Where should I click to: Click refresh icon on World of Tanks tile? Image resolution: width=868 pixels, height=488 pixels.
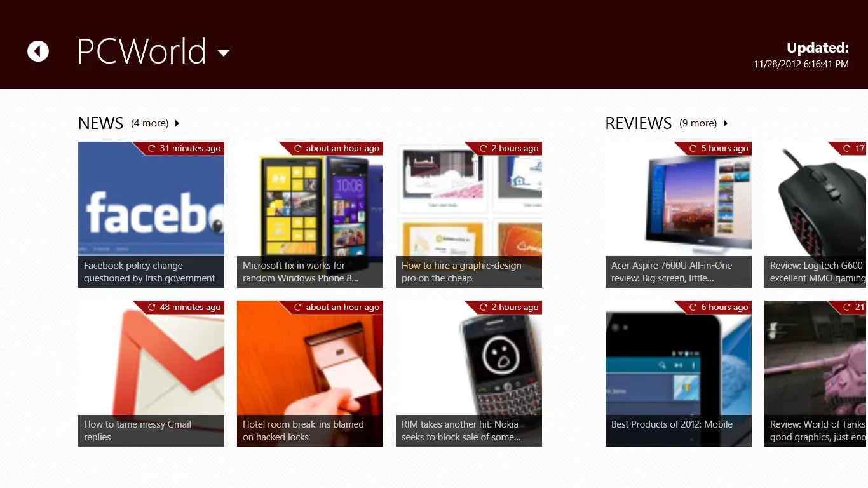tap(846, 308)
